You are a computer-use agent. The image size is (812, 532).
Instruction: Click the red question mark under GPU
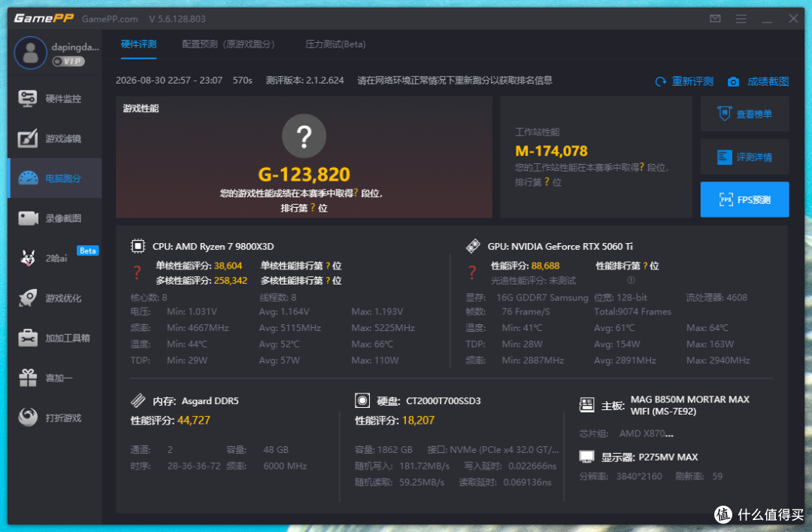coord(472,272)
